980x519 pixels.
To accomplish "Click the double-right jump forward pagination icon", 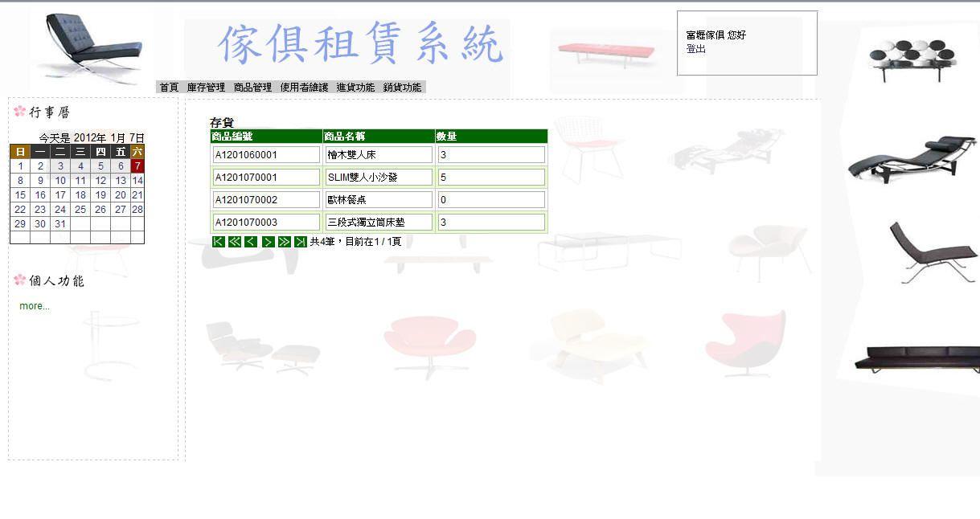I will point(284,242).
